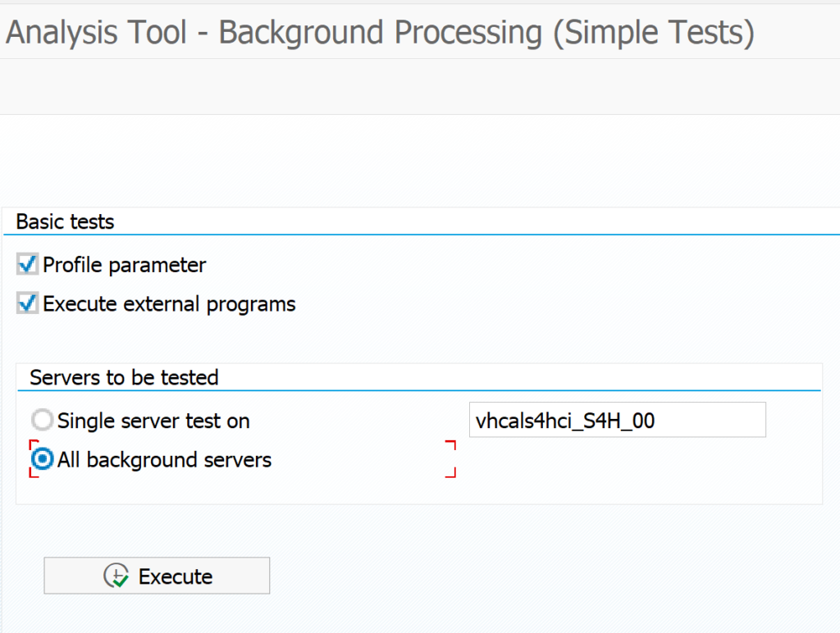The height and width of the screenshot is (633, 840).
Task: Focus the vhcals4hci_S4H_00 server name field
Action: coord(616,421)
